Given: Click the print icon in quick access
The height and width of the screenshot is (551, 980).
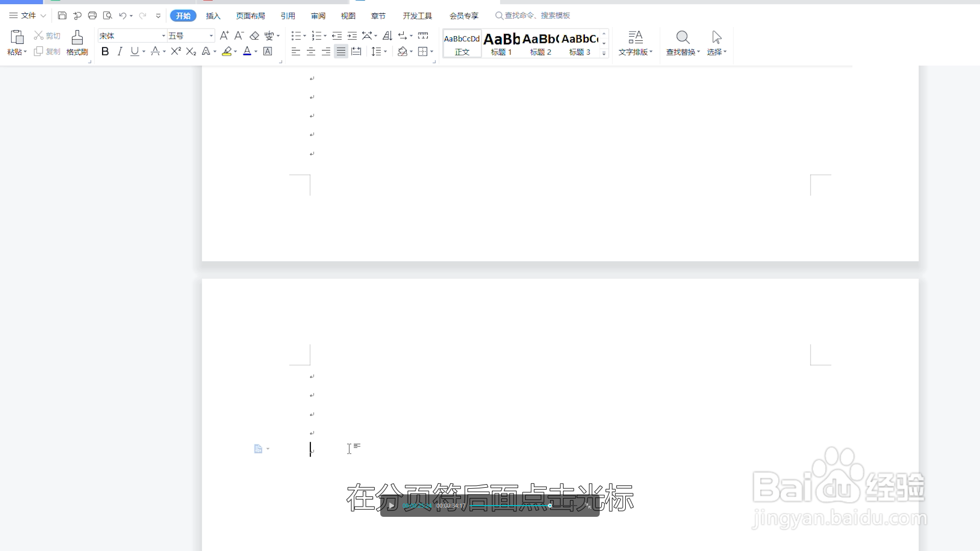Looking at the screenshot, I should pos(92,16).
